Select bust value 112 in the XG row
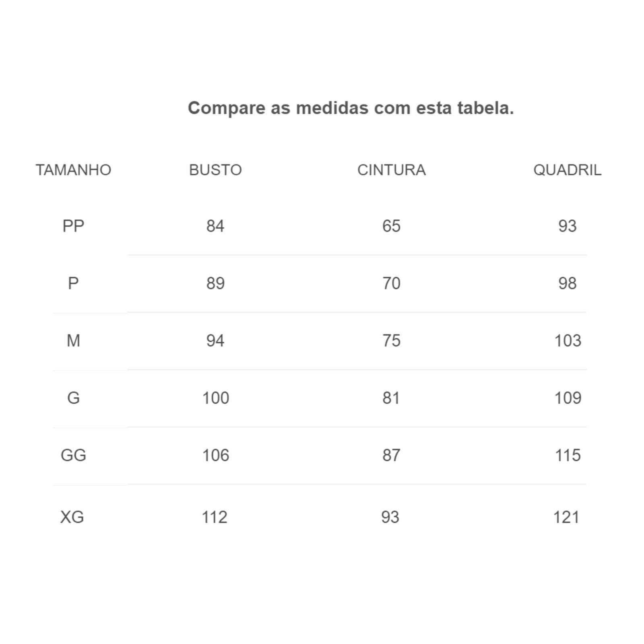This screenshot has height=644, width=644. tap(214, 517)
